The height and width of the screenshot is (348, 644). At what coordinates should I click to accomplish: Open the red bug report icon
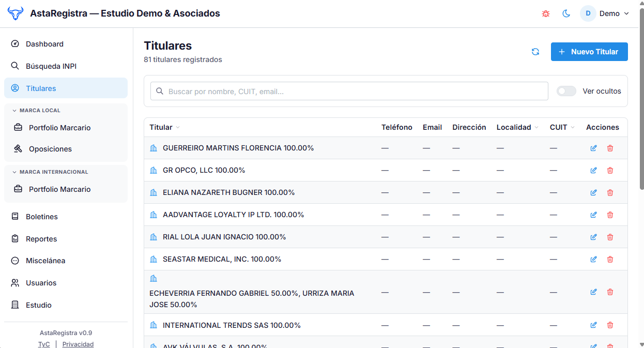point(546,14)
